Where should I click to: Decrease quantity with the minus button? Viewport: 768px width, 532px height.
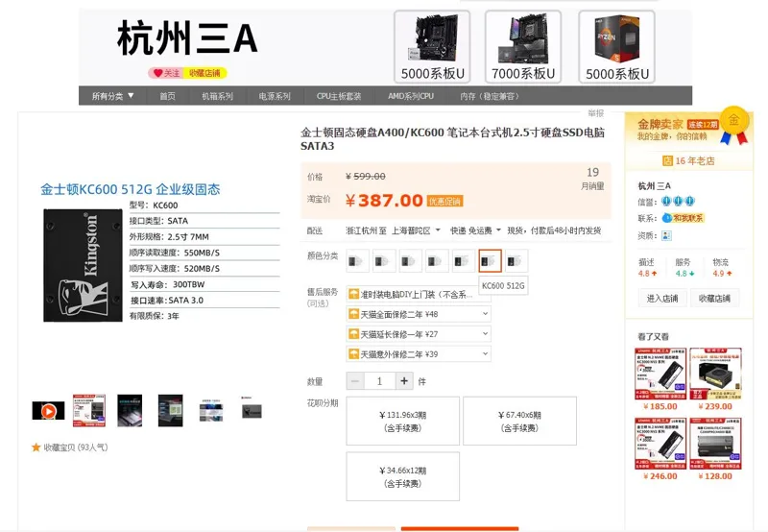pos(355,381)
